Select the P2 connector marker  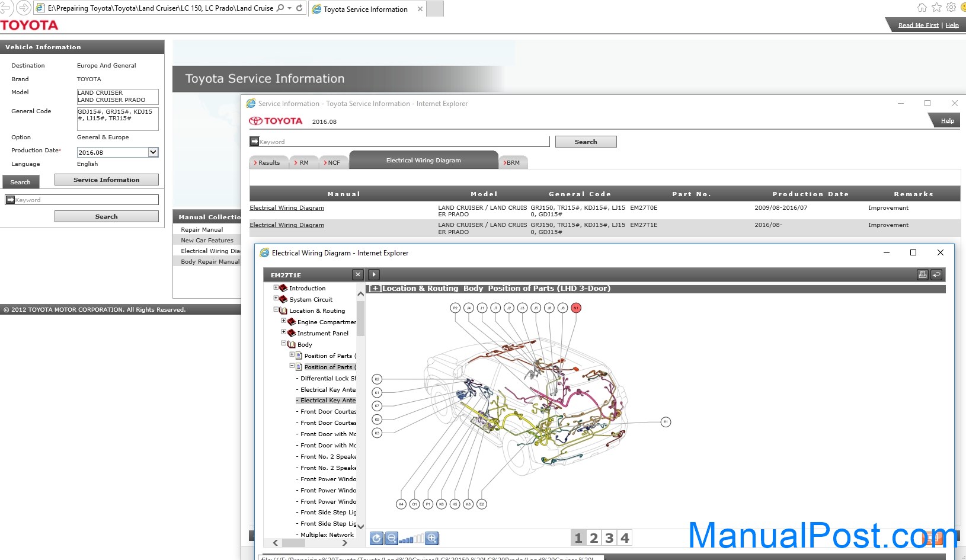[x=455, y=308]
